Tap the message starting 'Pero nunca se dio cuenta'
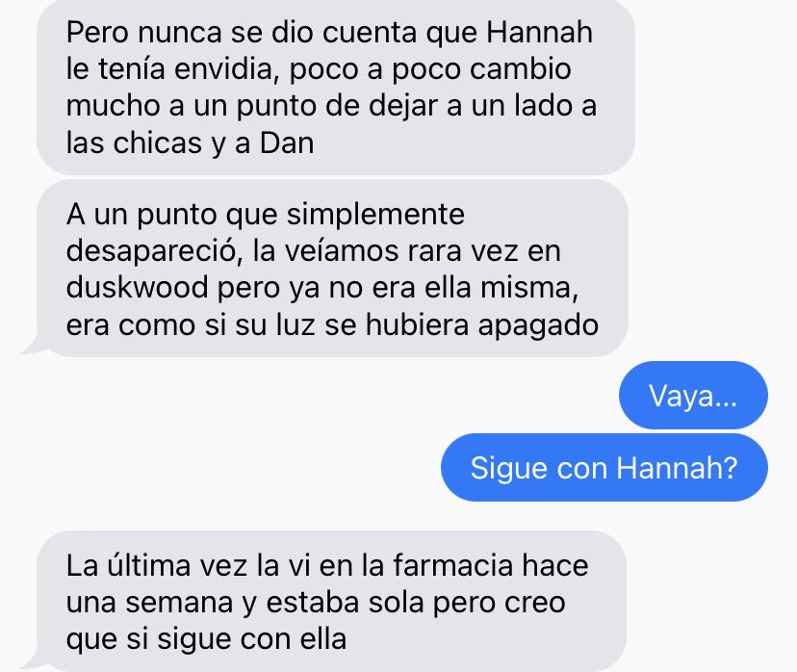Image resolution: width=797 pixels, height=672 pixels. (336, 87)
